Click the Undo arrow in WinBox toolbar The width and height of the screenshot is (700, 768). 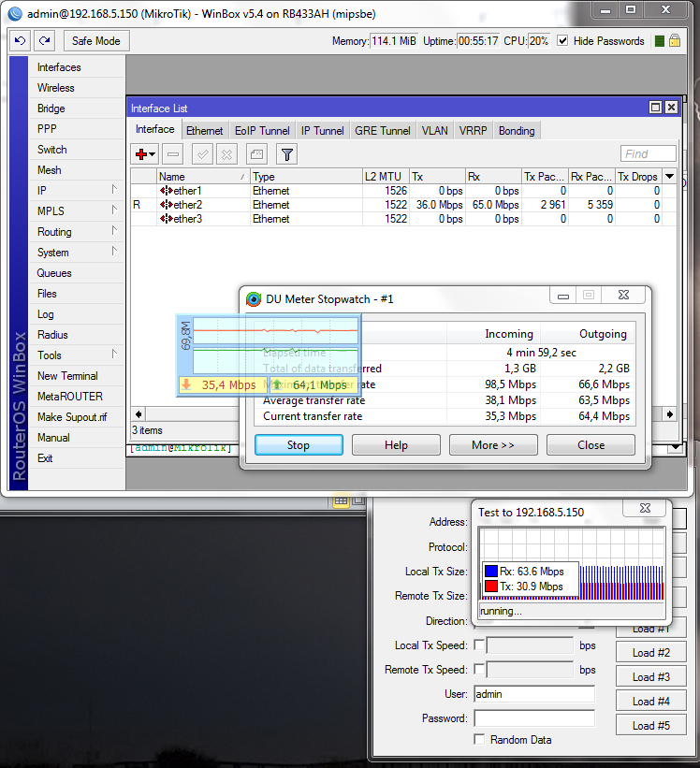(x=20, y=40)
